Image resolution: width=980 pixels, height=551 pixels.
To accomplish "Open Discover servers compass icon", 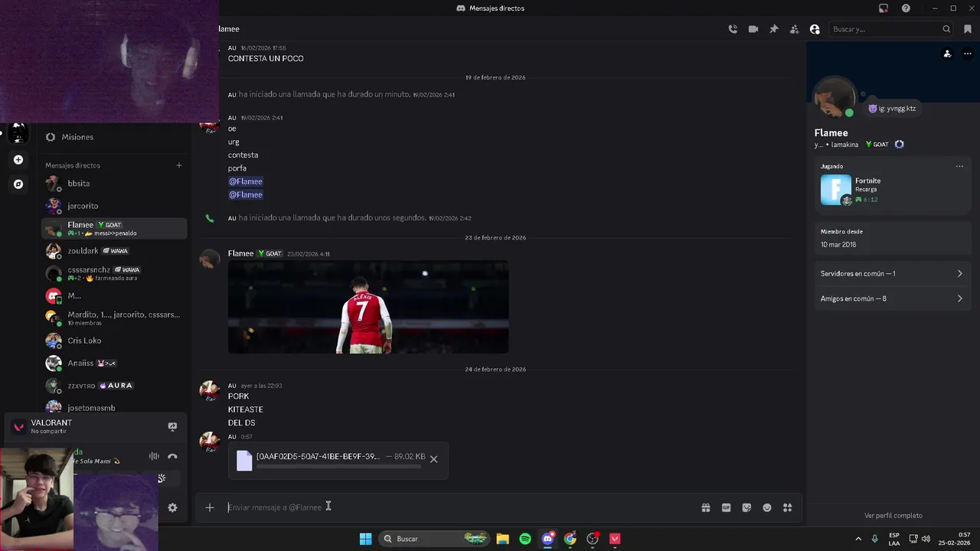I will (18, 184).
